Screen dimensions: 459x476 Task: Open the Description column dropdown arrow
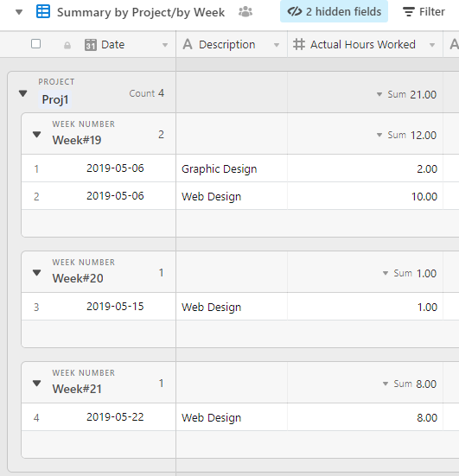click(277, 45)
